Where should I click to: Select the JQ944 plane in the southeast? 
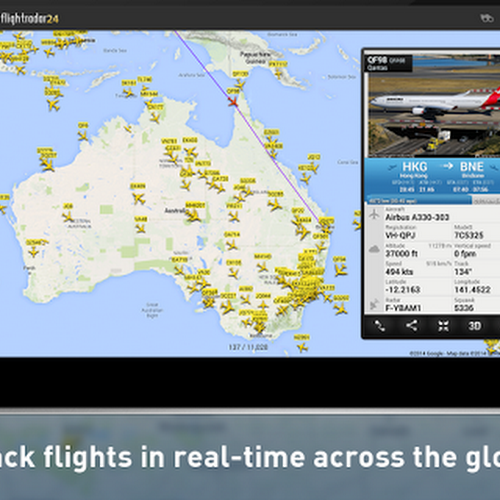pos(263,305)
